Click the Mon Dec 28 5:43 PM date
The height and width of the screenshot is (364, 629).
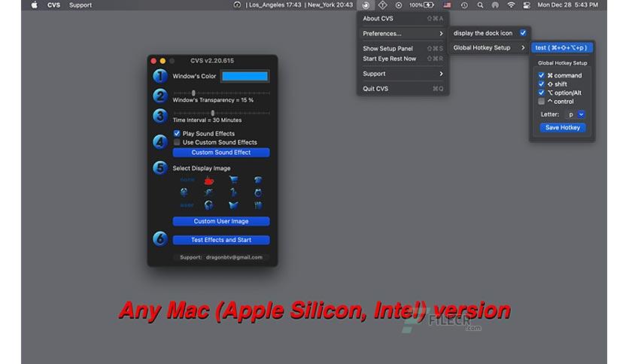click(x=567, y=5)
